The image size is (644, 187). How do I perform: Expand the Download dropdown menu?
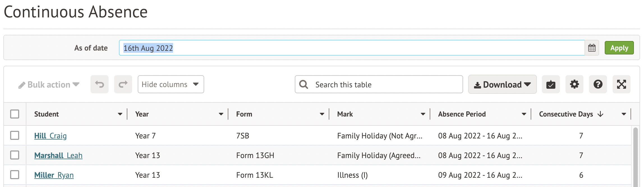pos(502,85)
